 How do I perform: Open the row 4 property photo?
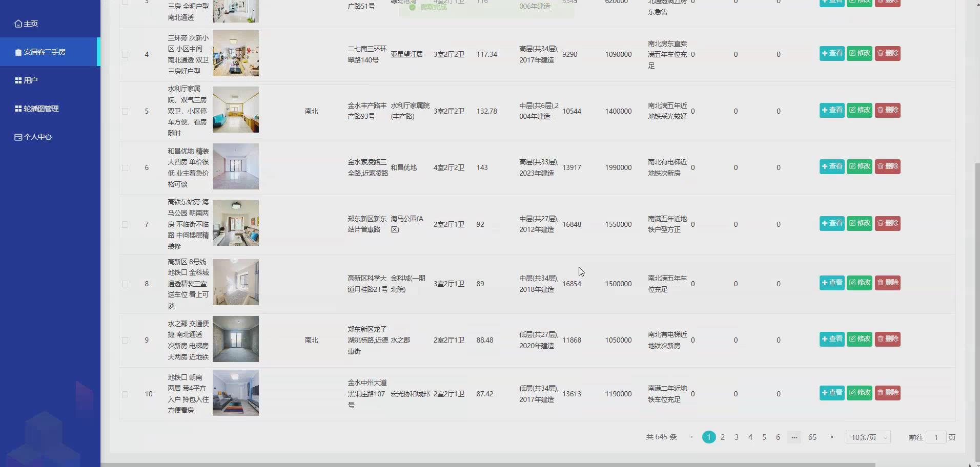pyautogui.click(x=236, y=53)
